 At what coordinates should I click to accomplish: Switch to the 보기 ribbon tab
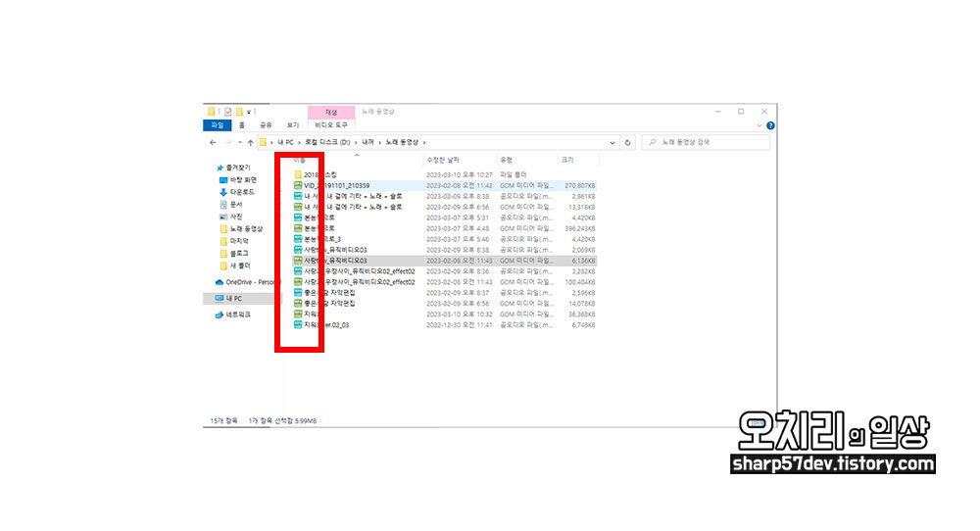coord(292,125)
